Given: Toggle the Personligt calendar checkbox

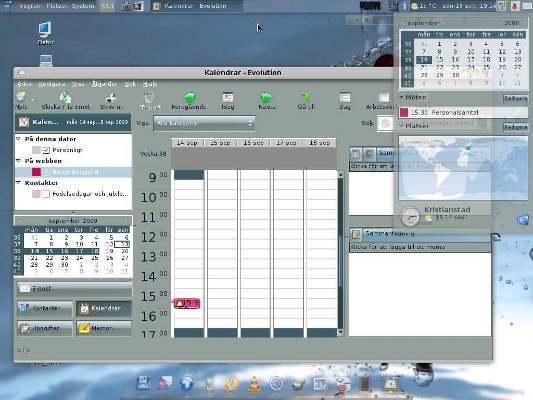Looking at the screenshot, I should 46,150.
